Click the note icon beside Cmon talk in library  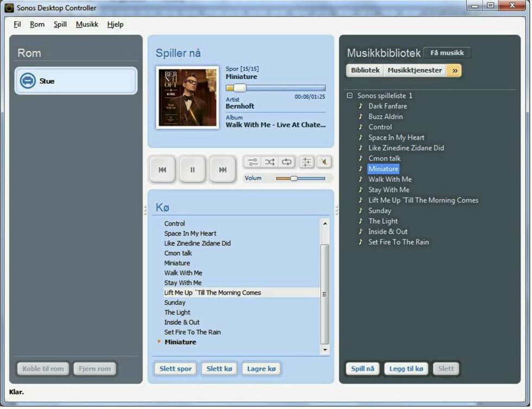[x=360, y=158]
